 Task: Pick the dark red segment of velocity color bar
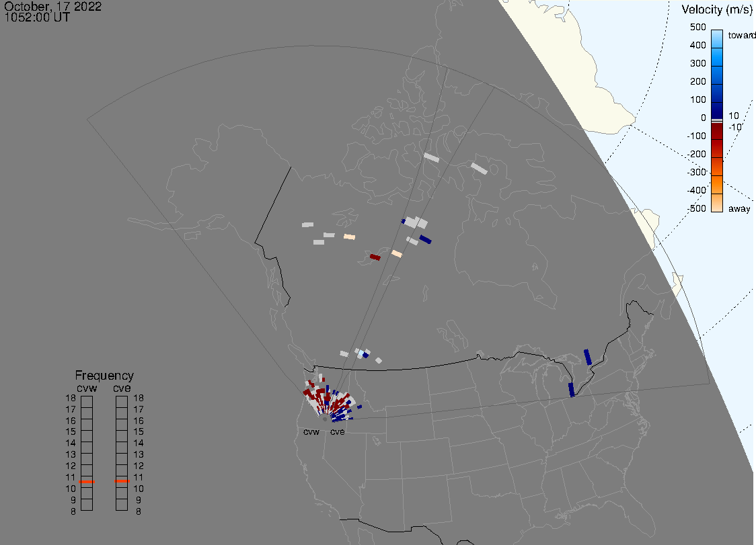tap(717, 131)
